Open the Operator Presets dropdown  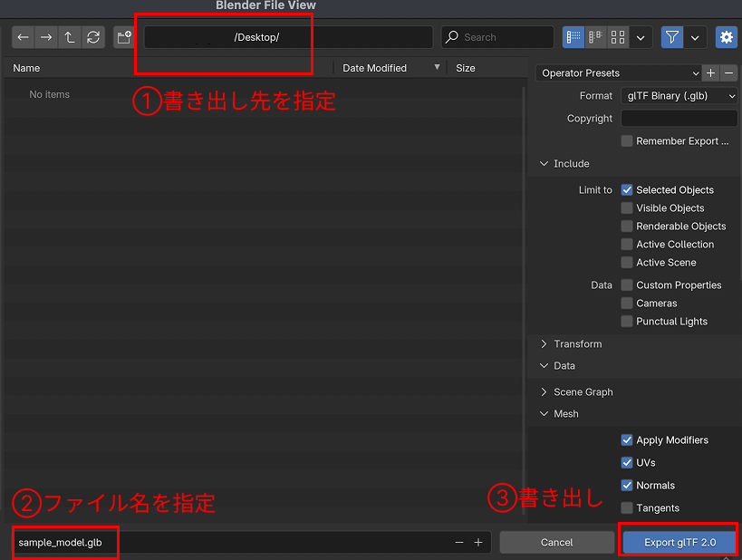coord(619,73)
